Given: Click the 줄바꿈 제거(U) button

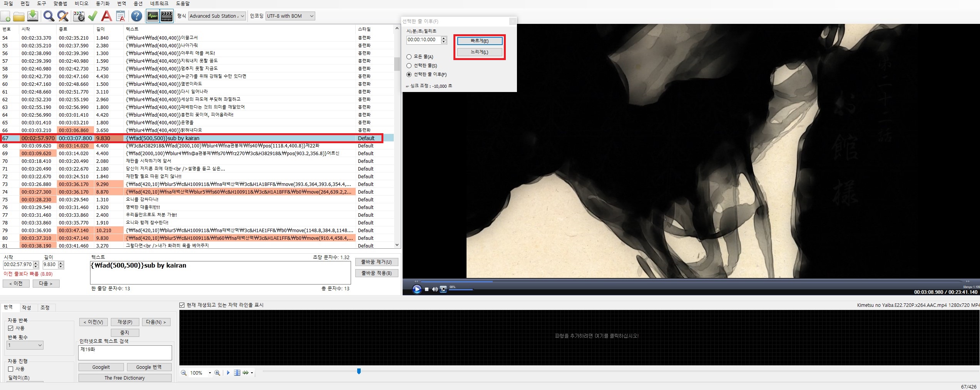Looking at the screenshot, I should (376, 262).
